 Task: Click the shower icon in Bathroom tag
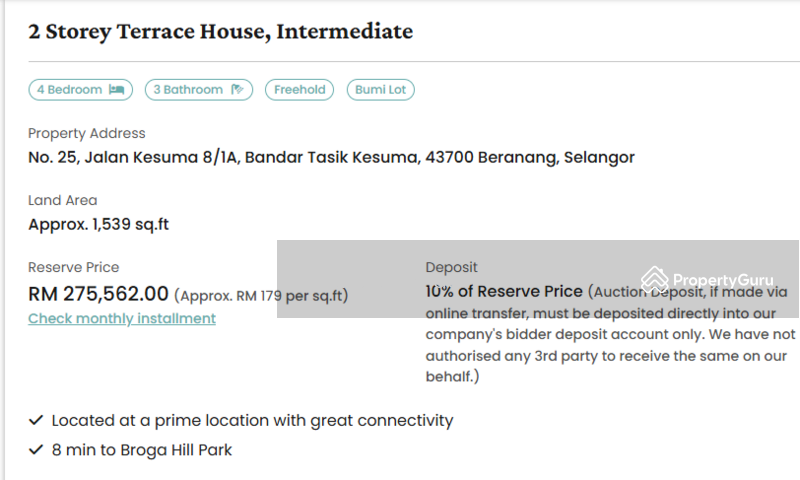pos(237,90)
